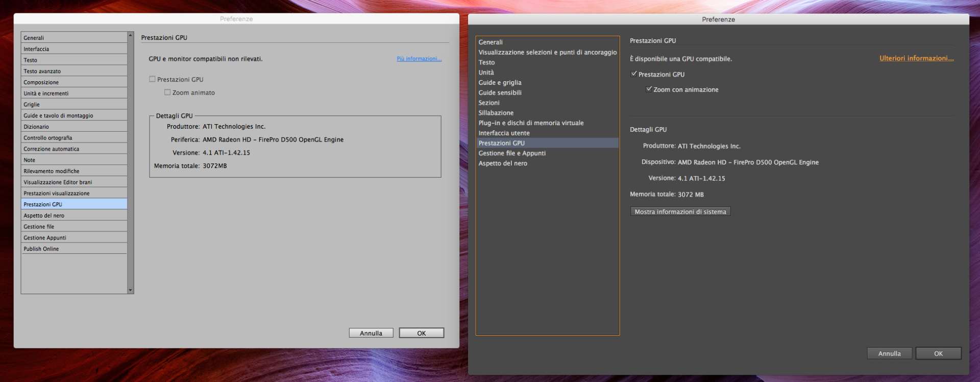The width and height of the screenshot is (980, 382).
Task: Select Testo in the light window list
Action: pos(74,60)
